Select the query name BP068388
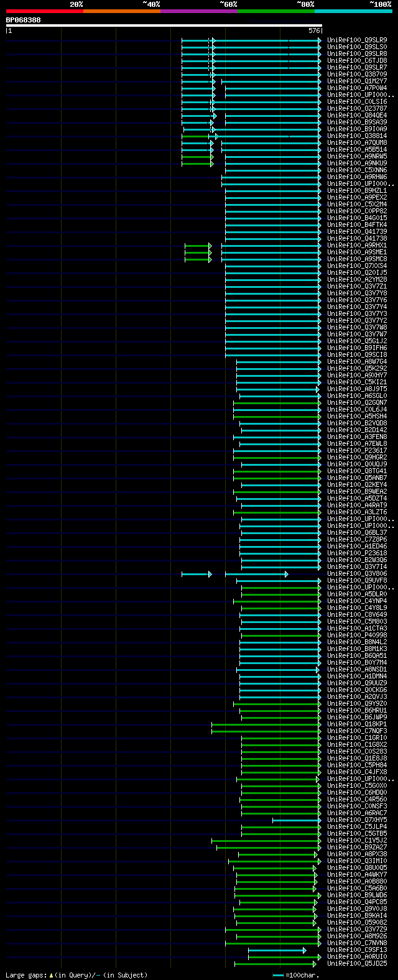The height and width of the screenshot is (980, 398). click(x=24, y=20)
